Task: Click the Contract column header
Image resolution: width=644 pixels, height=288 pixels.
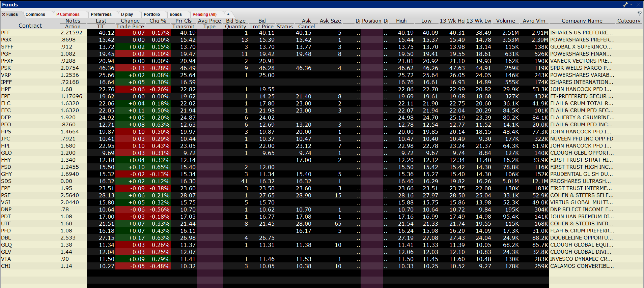Action: [x=30, y=26]
